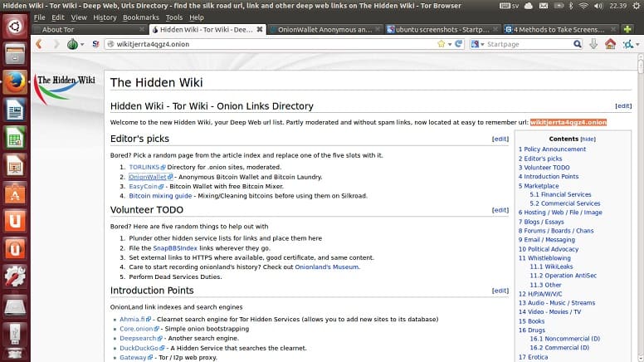Hide the Contents table of contents
This screenshot has height=362, width=644.
[x=588, y=139]
